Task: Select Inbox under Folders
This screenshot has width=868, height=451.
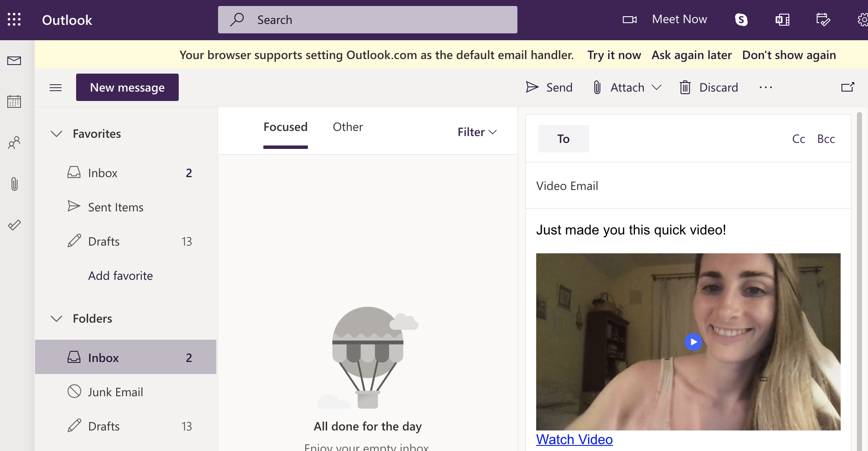Action: (x=126, y=357)
